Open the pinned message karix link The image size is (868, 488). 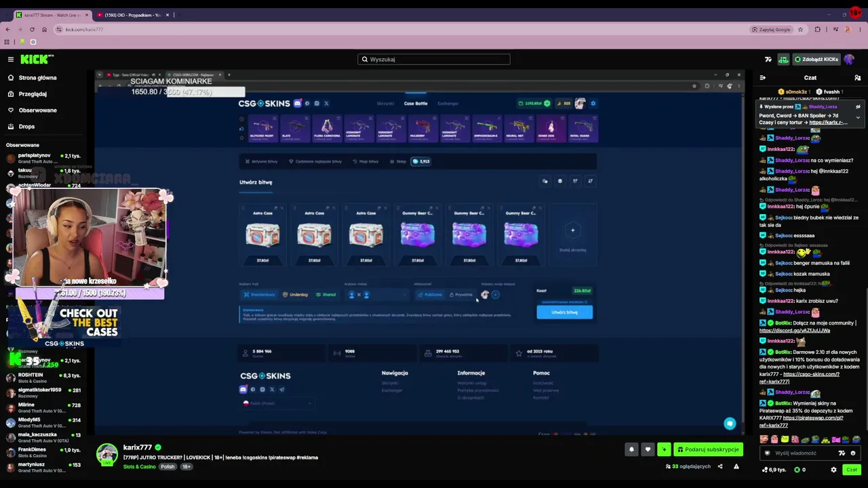[828, 123]
